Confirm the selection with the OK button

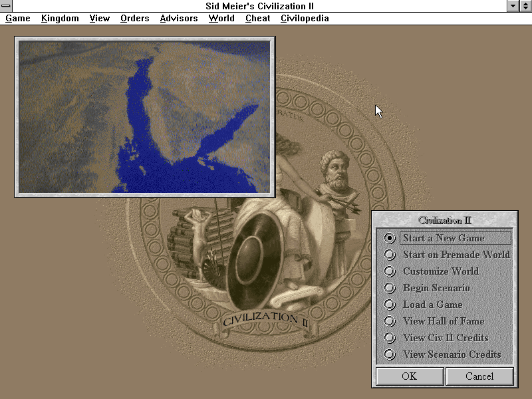(410, 376)
